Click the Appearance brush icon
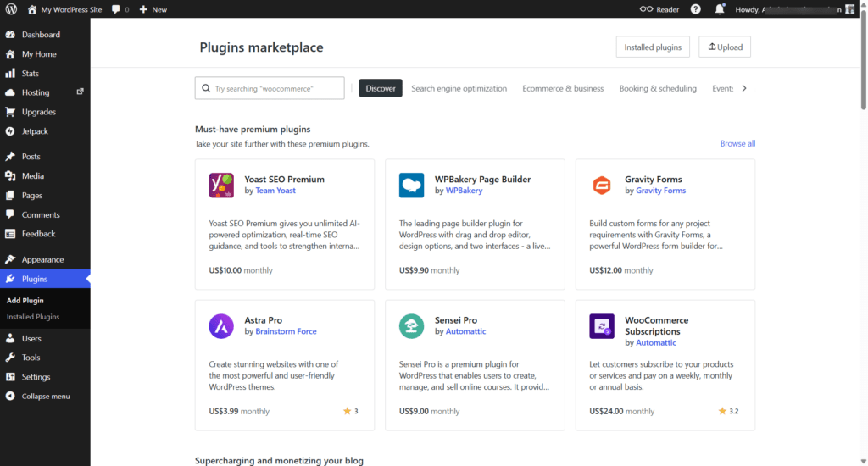This screenshot has height=466, width=868. pos(10,259)
